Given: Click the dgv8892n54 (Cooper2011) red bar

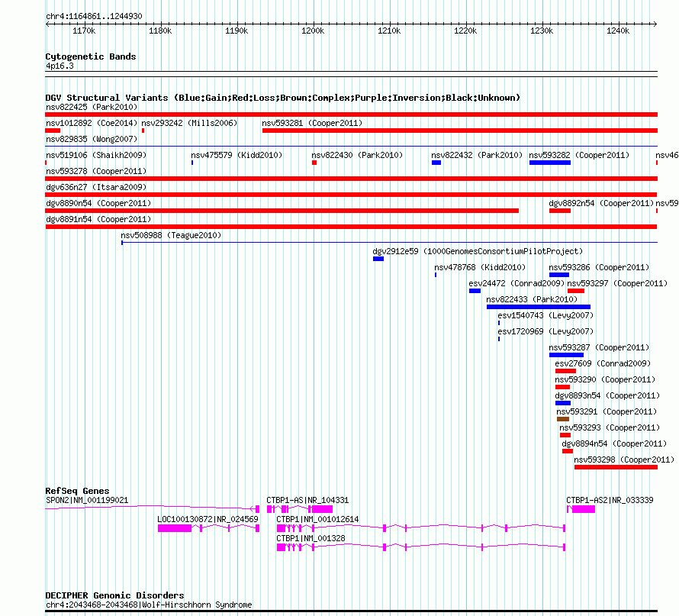Looking at the screenshot, I should pos(560,211).
